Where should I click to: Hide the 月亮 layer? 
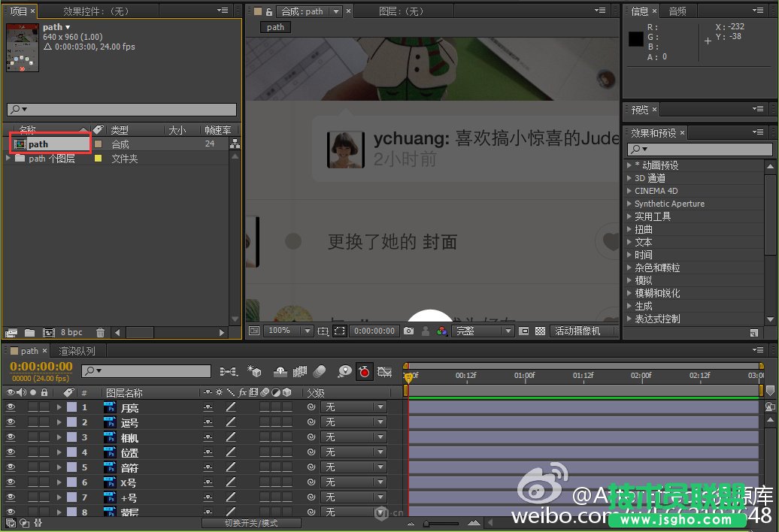coord(10,407)
